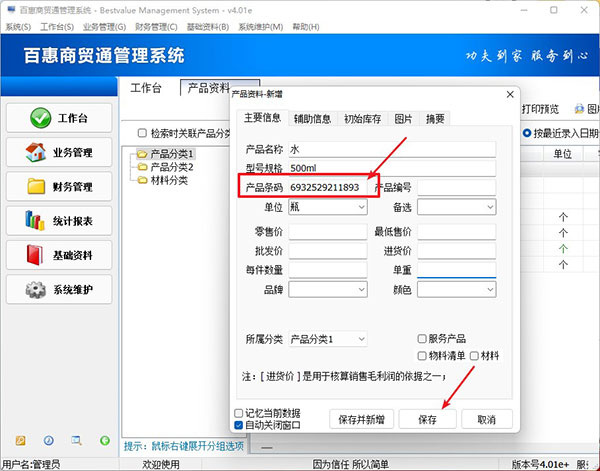Screen dimensions: 600x471
Task: Switch to the main 工作台 tab
Action: click(x=146, y=88)
